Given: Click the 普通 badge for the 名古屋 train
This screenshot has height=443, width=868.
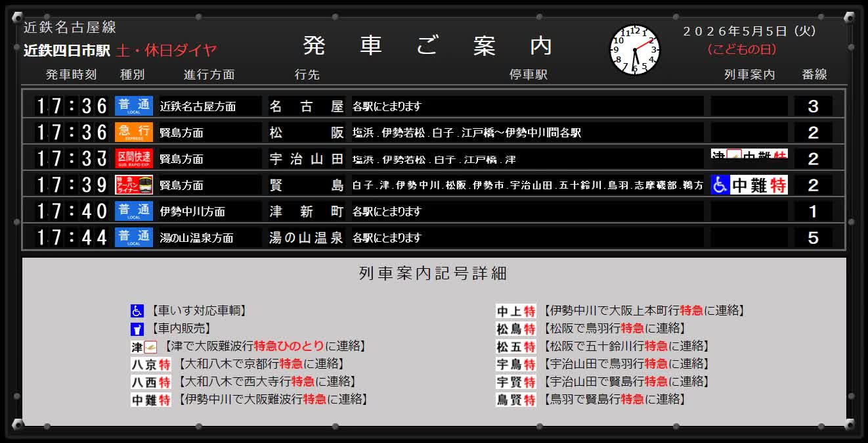Looking at the screenshot, I should click(x=134, y=106).
